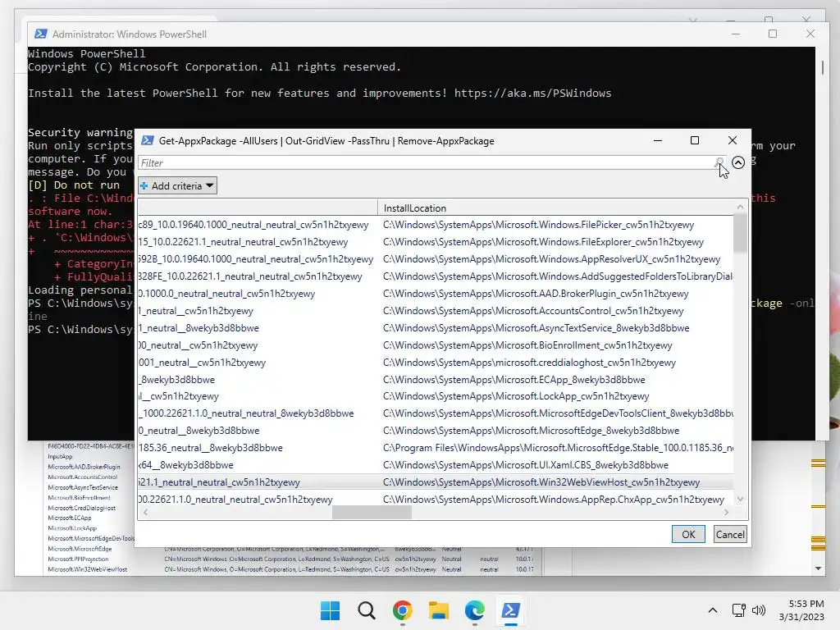The image size is (840, 630).
Task: Click into the Filter text box
Action: point(426,163)
